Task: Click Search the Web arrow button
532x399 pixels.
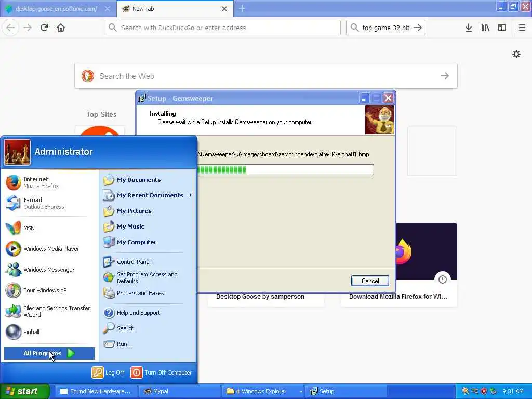Action: tap(445, 76)
